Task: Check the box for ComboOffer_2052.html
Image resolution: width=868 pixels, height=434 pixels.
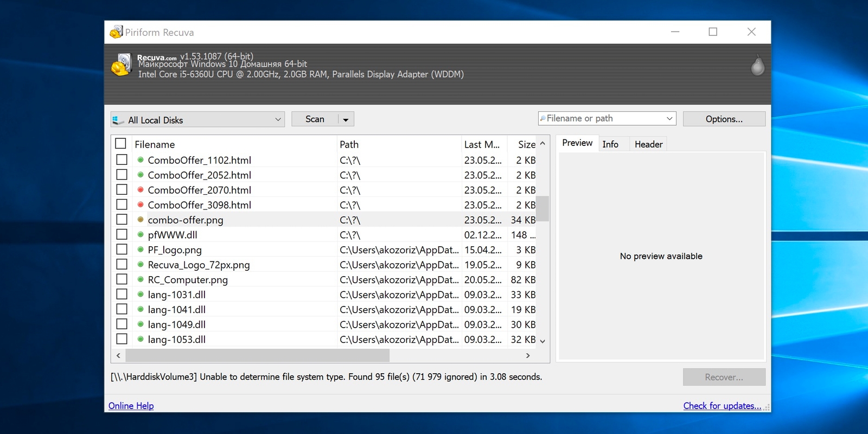Action: [x=122, y=175]
